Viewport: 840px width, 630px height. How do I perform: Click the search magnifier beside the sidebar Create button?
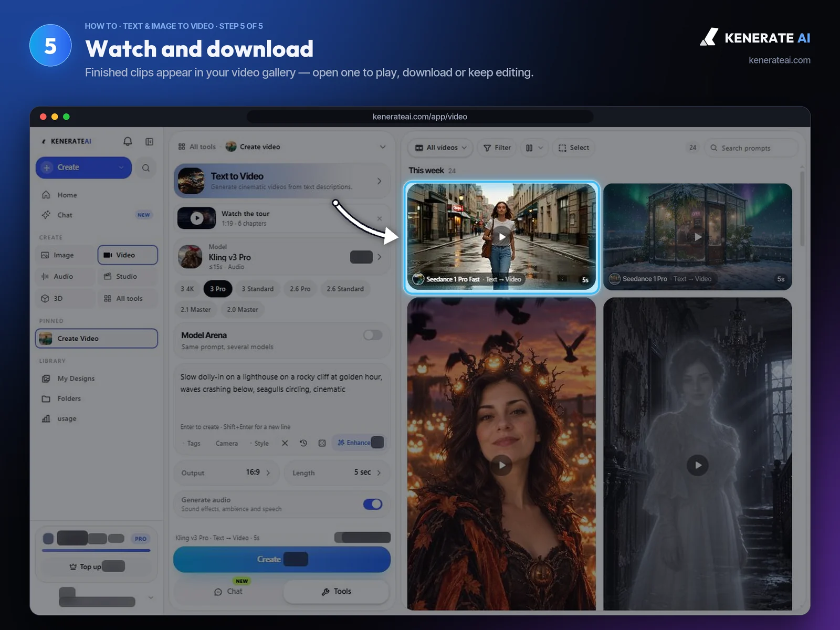(146, 168)
